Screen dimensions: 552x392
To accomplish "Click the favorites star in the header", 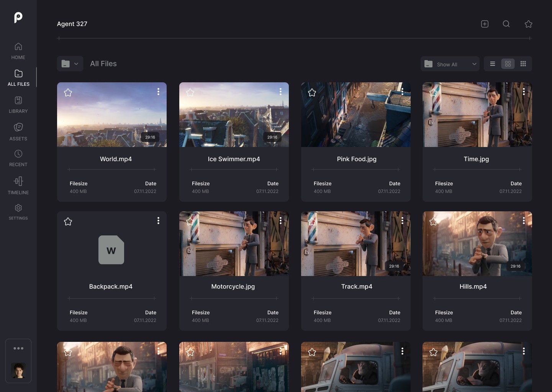I will [x=528, y=24].
